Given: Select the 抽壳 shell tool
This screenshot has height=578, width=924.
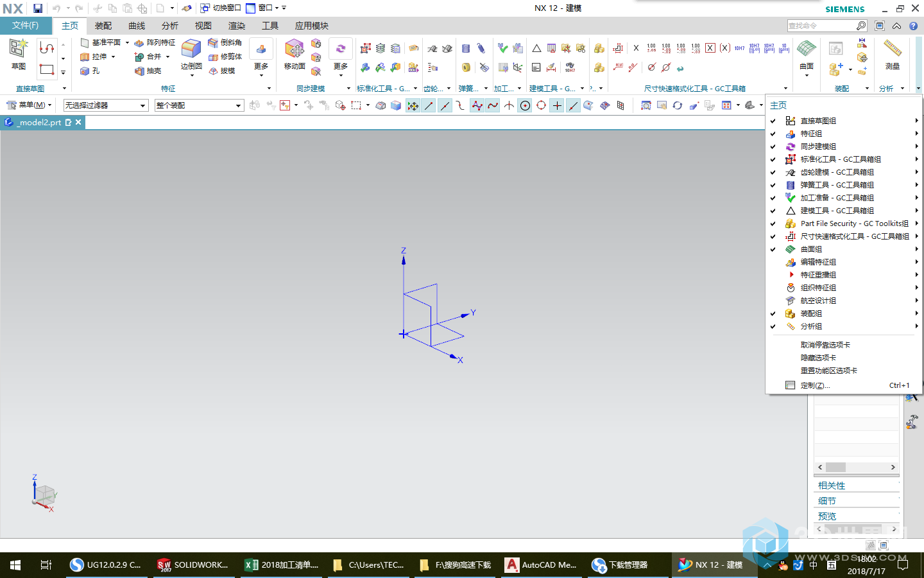Looking at the screenshot, I should tap(148, 71).
